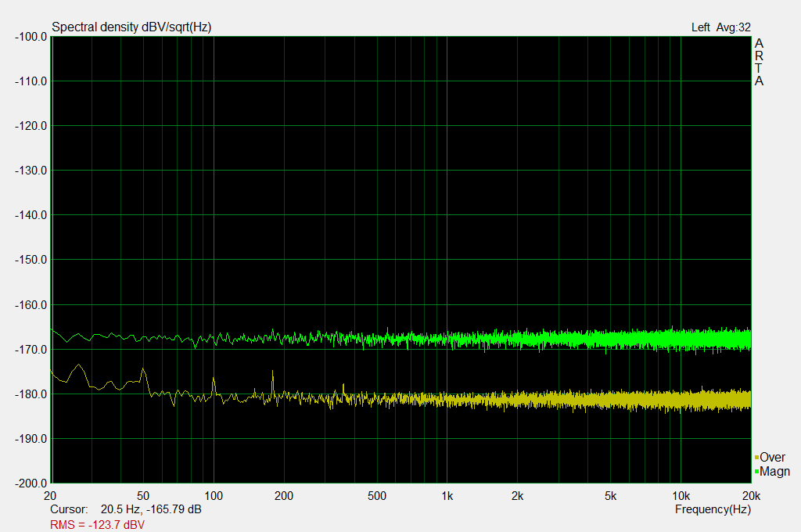Click the '20k' frequency axis label
The height and width of the screenshot is (532, 801).
(x=752, y=496)
